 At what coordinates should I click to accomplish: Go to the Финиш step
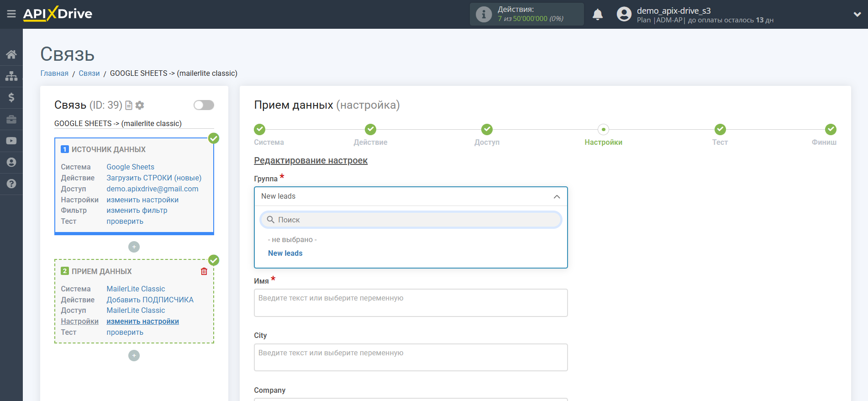pos(831,130)
